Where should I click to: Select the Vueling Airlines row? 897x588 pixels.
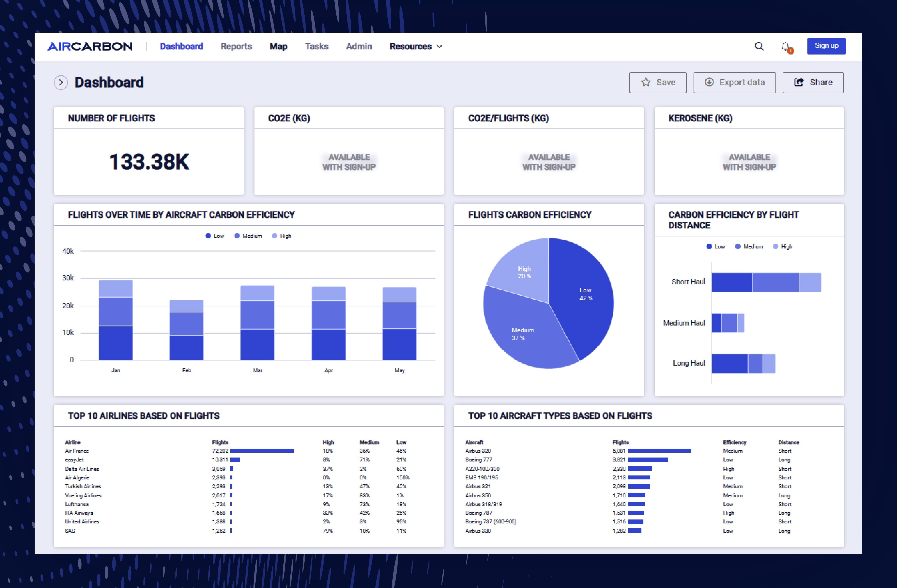(237, 495)
